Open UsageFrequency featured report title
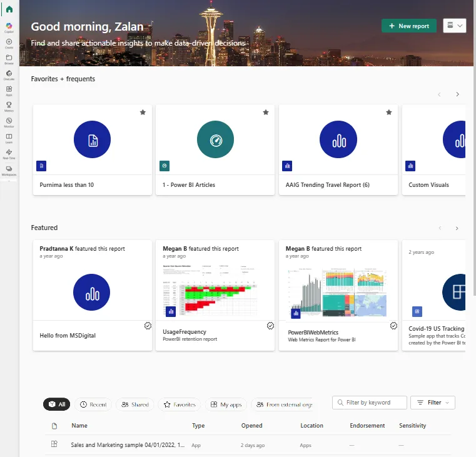Screen dimensions: 476x457 (x=185, y=332)
